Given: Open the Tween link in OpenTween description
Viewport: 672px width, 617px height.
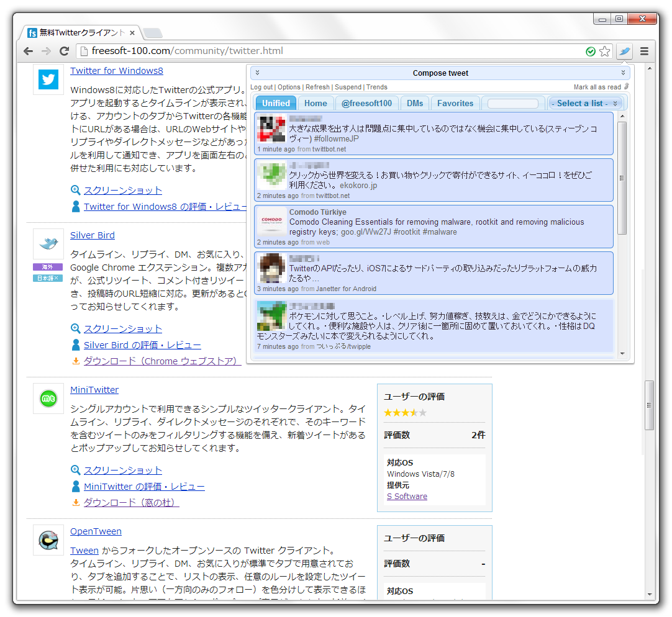Looking at the screenshot, I should tap(84, 551).
